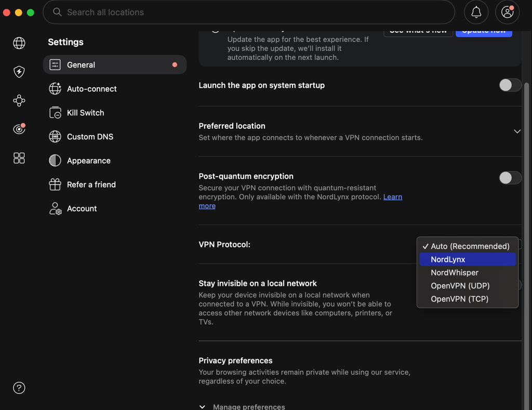Click the Appearance half-circle icon

click(x=55, y=161)
